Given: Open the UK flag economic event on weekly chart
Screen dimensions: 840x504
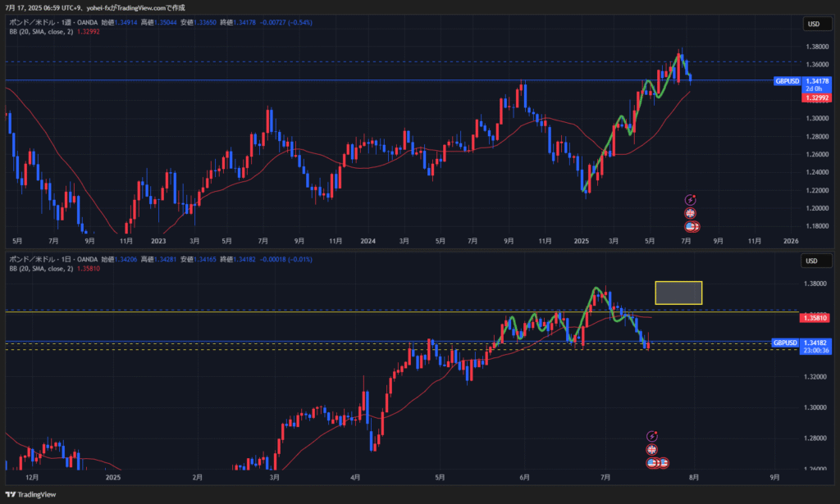Looking at the screenshot, I should coord(690,213).
